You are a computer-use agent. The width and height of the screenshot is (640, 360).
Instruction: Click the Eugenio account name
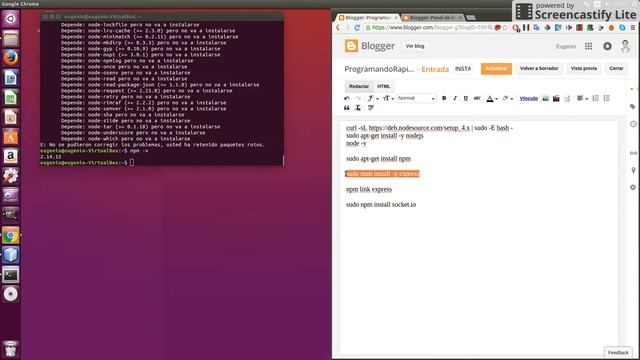coord(566,47)
